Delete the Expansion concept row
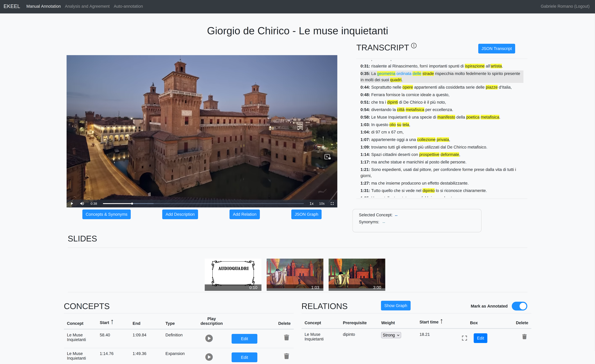This screenshot has width=595, height=364. [x=286, y=356]
